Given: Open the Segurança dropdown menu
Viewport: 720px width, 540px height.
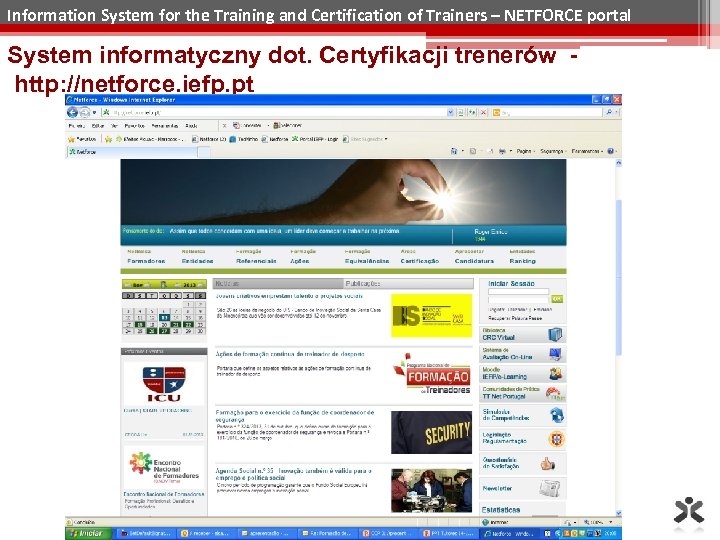Looking at the screenshot, I should click(553, 151).
